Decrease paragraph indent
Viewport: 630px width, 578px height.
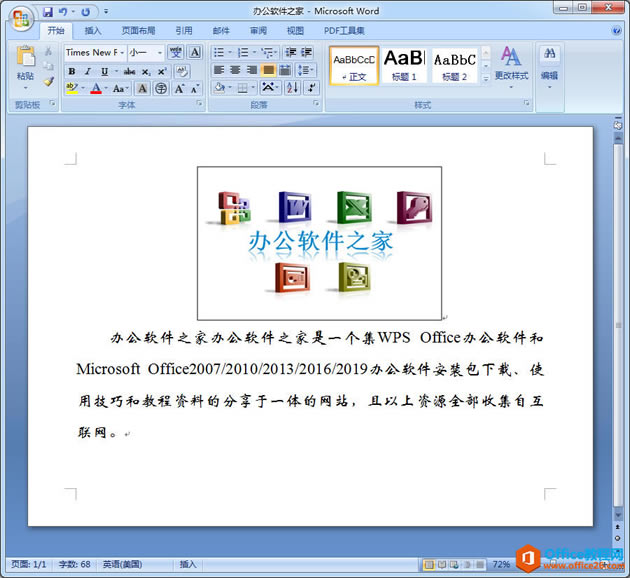(290, 52)
